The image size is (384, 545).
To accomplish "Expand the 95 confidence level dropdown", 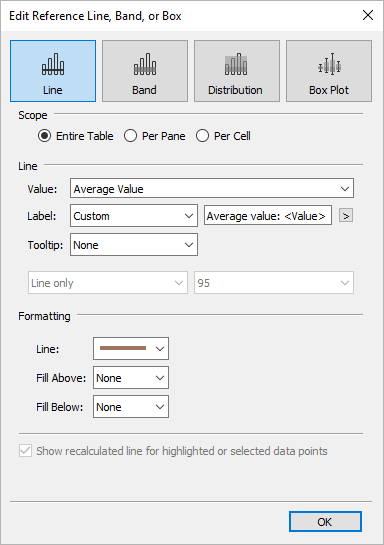I will pos(274,283).
